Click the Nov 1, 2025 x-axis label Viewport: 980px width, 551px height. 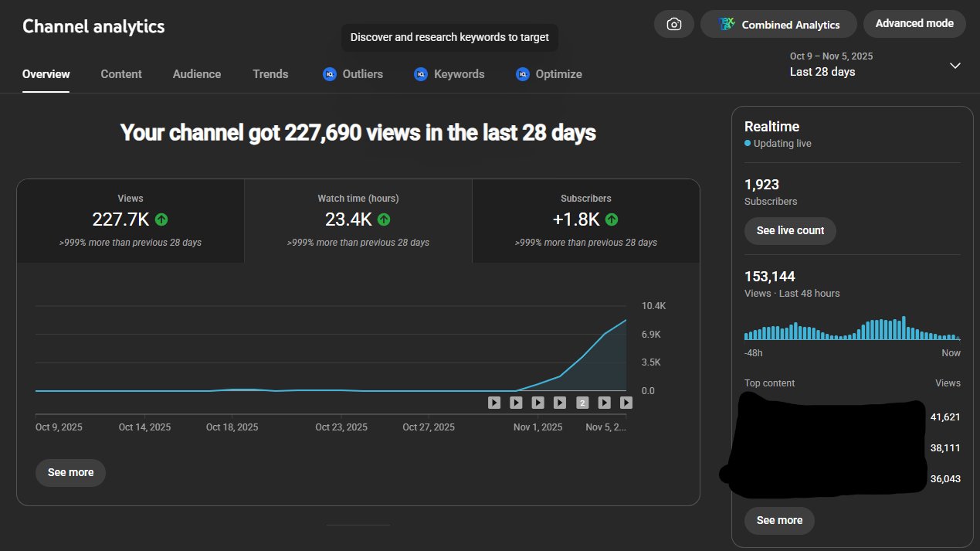pos(538,427)
